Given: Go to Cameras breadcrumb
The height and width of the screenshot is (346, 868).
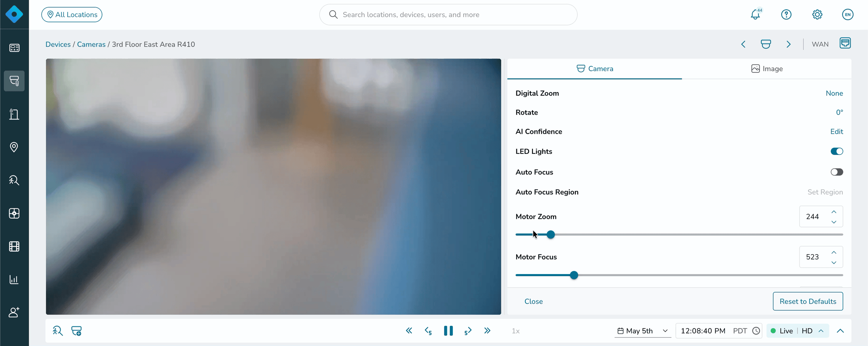Looking at the screenshot, I should pos(91,44).
